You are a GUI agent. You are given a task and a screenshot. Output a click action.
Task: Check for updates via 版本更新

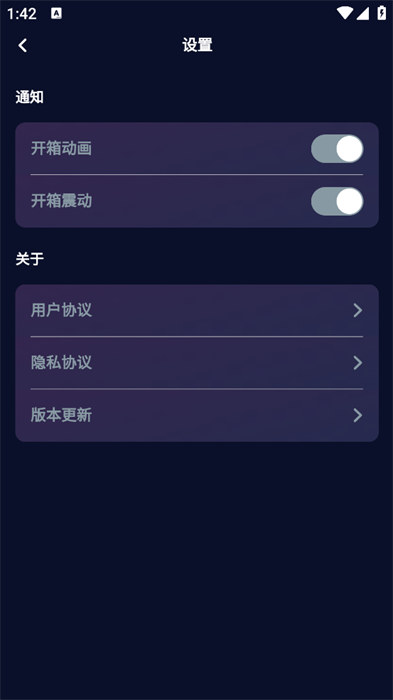(x=197, y=415)
